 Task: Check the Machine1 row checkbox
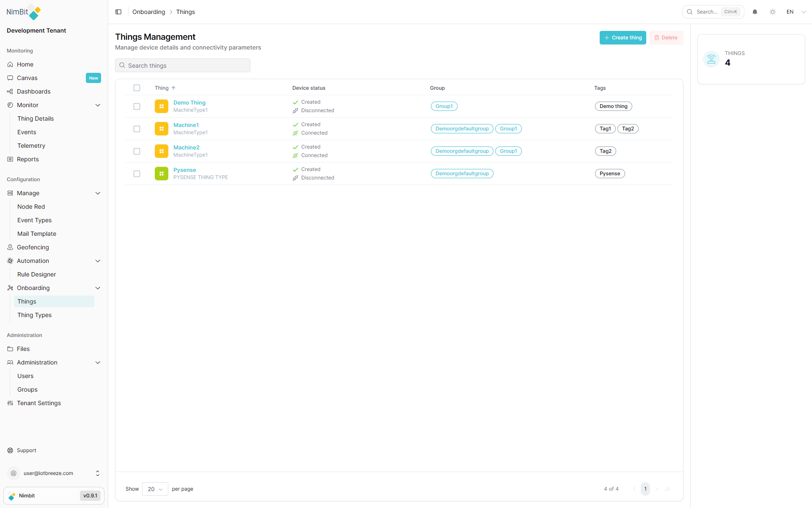(x=137, y=129)
